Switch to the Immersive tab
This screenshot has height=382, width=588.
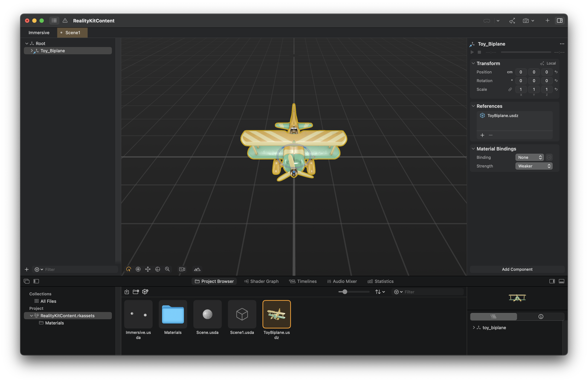(x=39, y=33)
